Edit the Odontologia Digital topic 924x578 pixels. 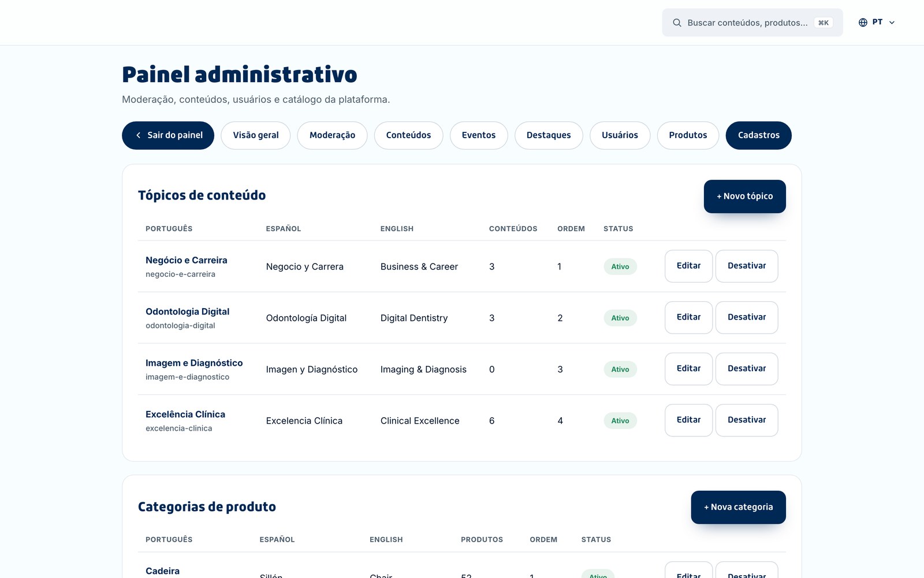point(688,317)
